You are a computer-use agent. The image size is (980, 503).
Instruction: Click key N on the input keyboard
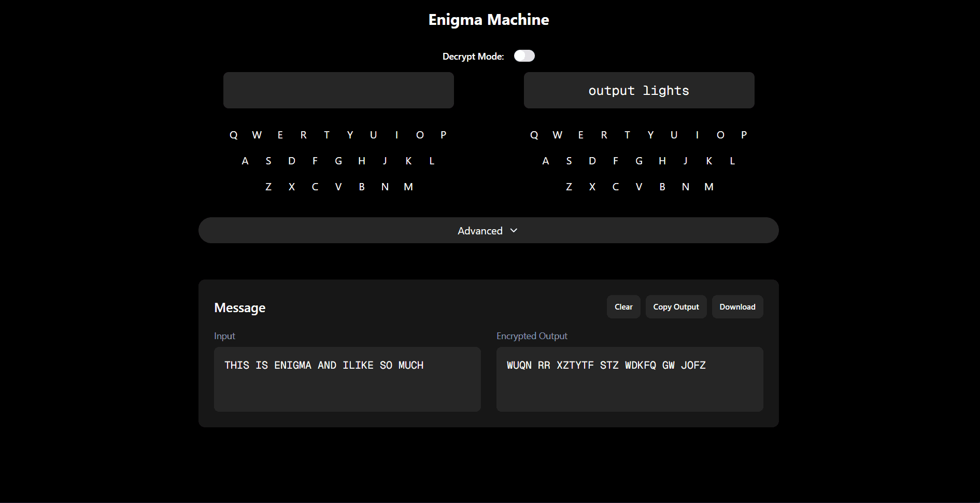tap(385, 187)
